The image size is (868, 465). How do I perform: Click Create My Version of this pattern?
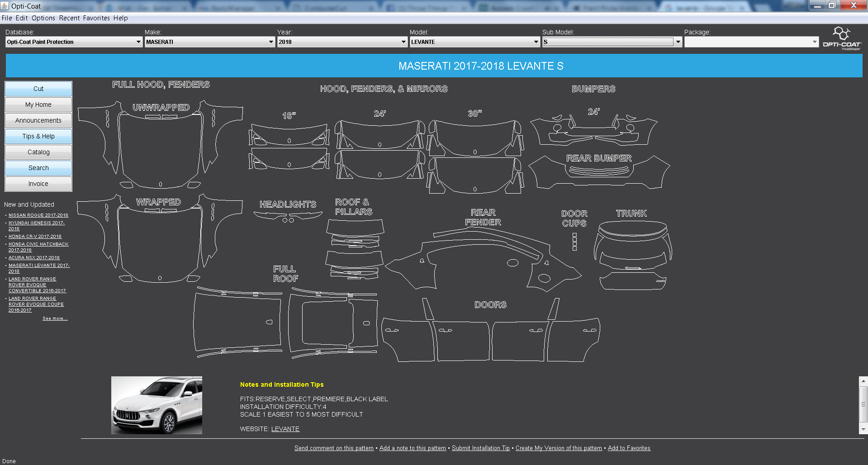point(559,448)
